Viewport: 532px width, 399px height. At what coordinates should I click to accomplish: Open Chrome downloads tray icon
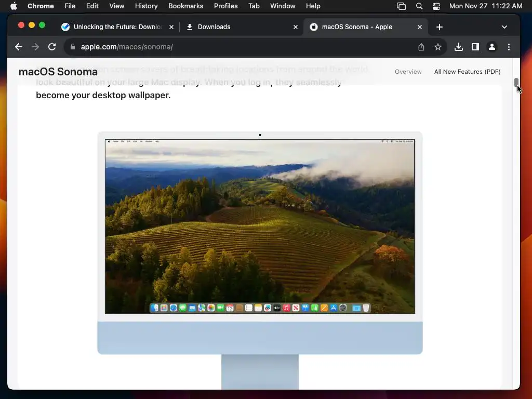[x=458, y=47]
